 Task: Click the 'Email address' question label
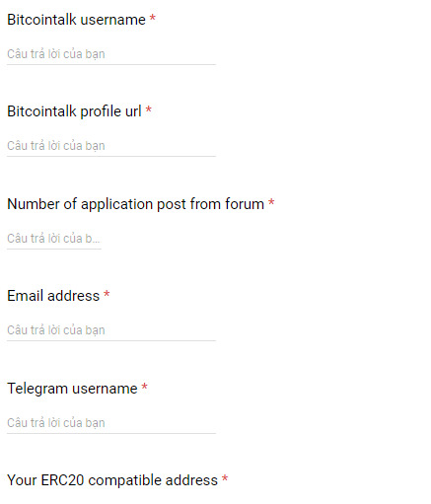[x=53, y=296]
